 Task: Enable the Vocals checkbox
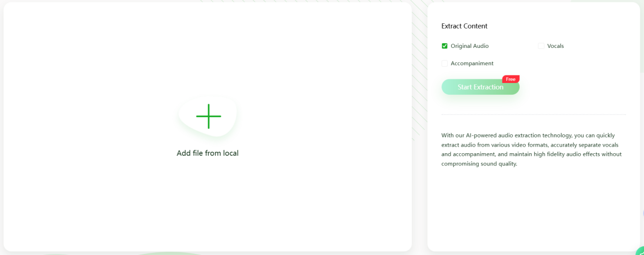(x=541, y=46)
